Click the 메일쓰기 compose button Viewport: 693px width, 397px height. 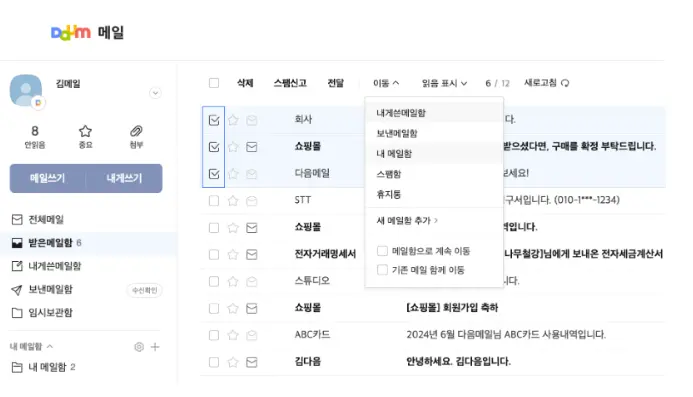(47, 178)
